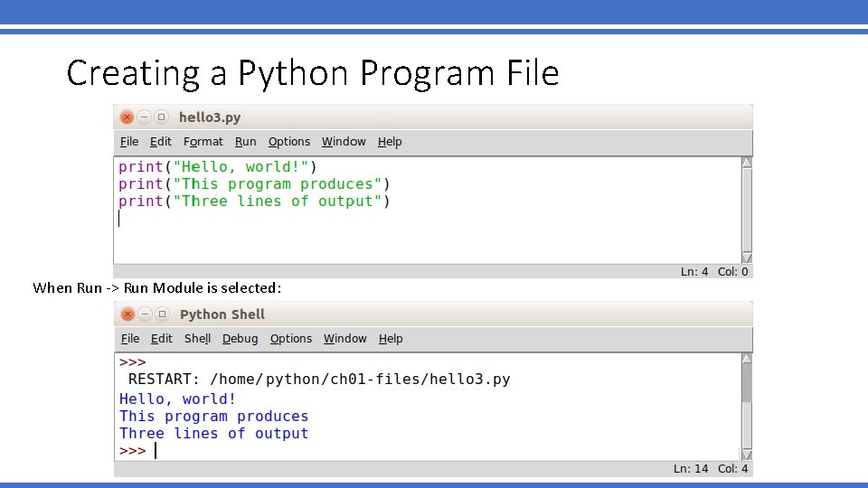This screenshot has width=868, height=488.
Task: Click code line print("Hello, world!")
Action: [x=218, y=166]
